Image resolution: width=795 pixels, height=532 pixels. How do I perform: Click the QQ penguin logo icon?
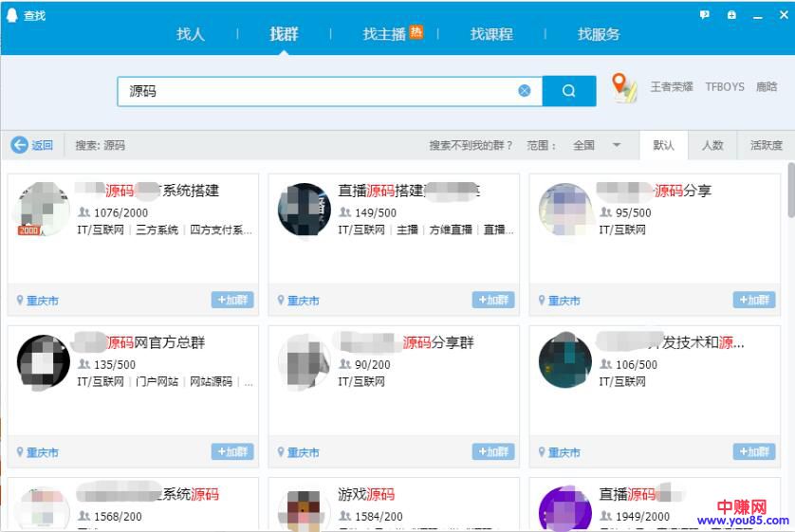pyautogui.click(x=11, y=15)
